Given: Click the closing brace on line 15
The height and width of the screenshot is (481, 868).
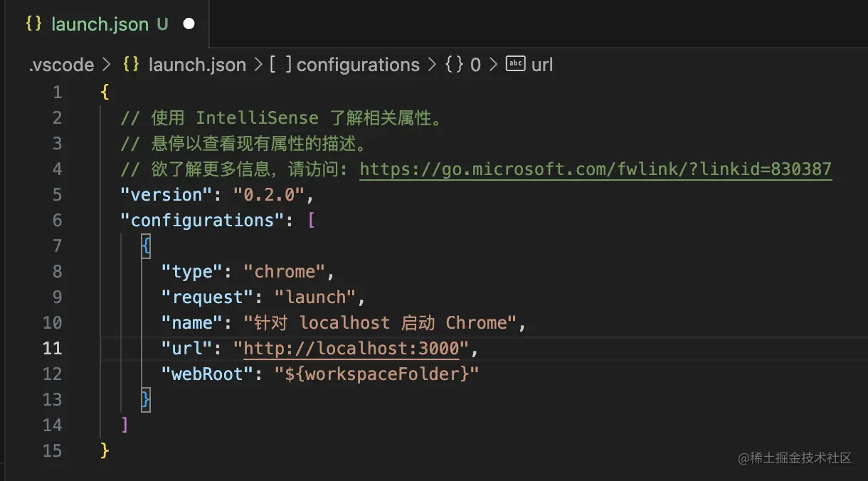Looking at the screenshot, I should coord(105,451).
